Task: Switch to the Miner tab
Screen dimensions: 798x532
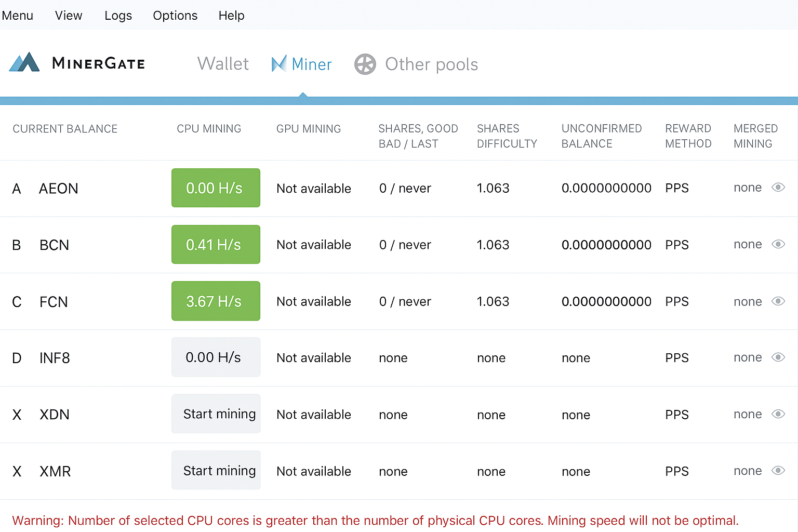Action: coord(302,64)
